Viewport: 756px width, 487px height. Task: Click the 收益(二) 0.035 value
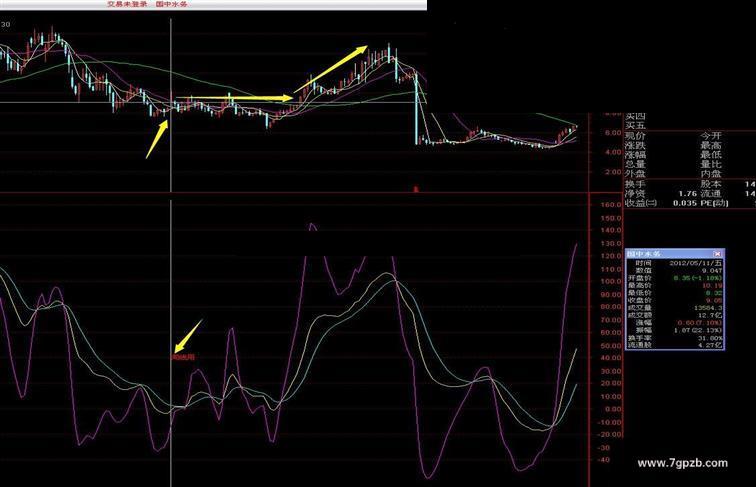[685, 203]
